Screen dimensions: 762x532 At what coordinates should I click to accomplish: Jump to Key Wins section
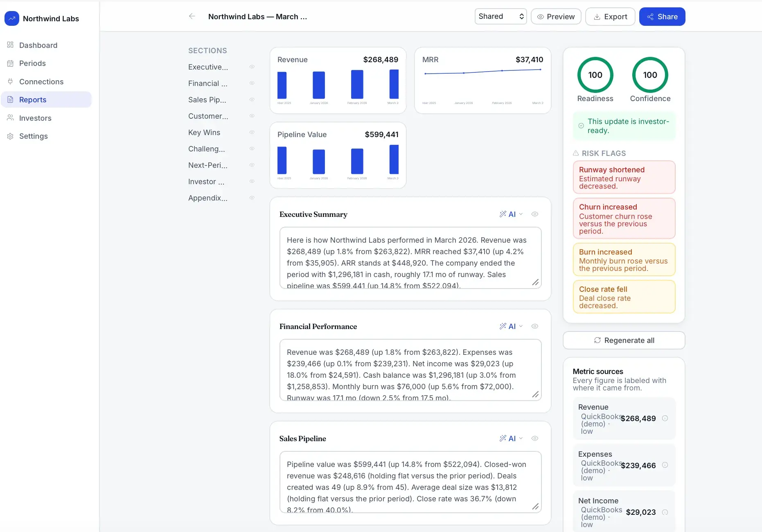tap(204, 132)
